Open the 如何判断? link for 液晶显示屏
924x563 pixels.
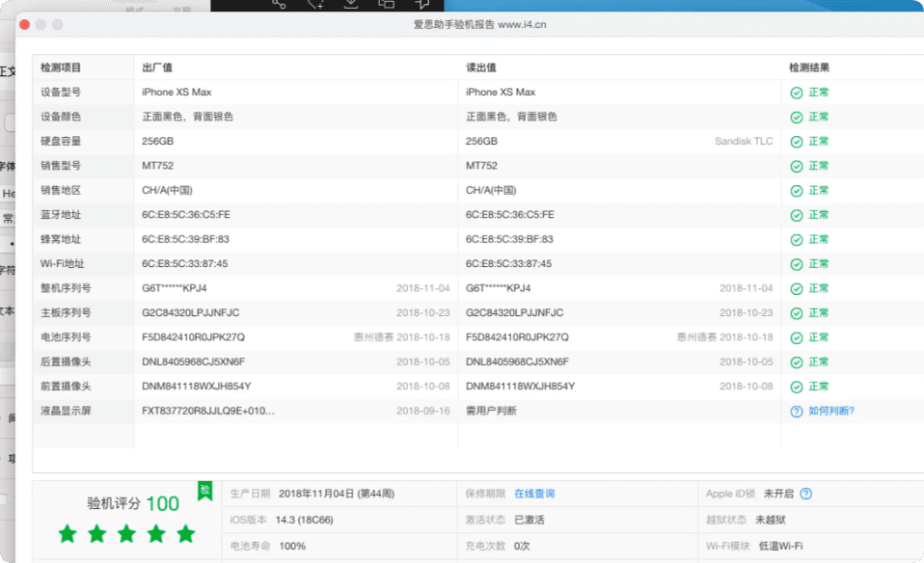point(830,411)
